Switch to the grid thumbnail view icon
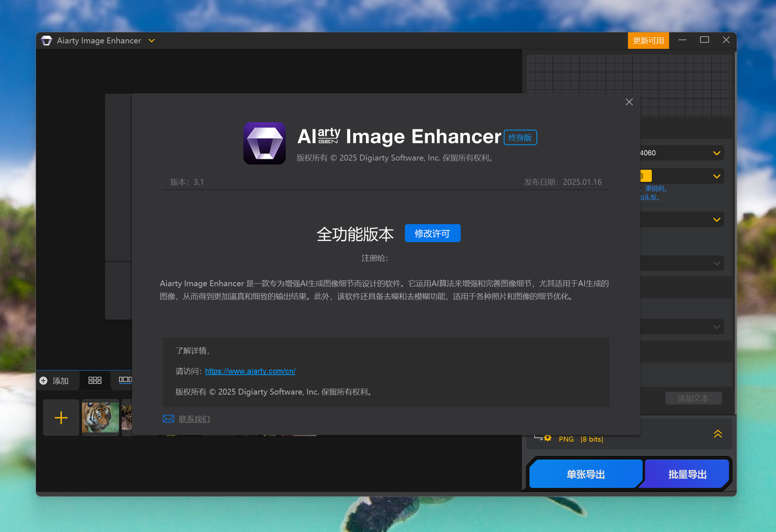776x532 pixels. 95,380
